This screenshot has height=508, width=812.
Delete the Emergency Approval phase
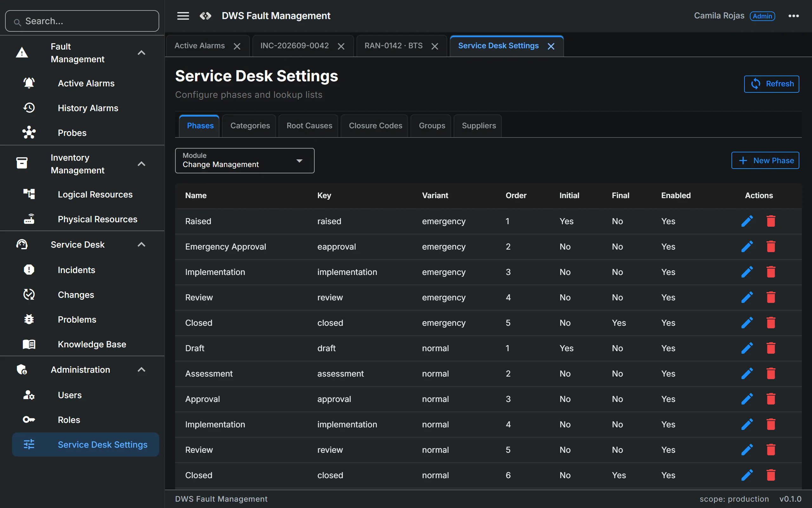click(x=771, y=247)
